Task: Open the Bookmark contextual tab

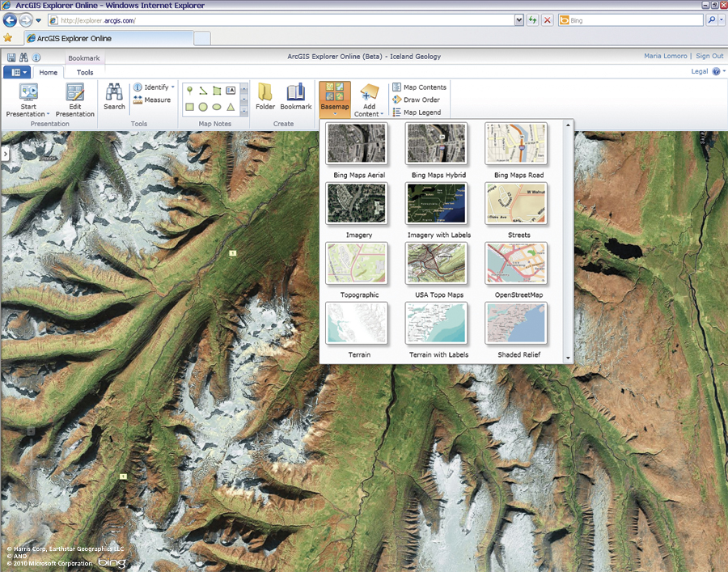Action: [x=83, y=58]
